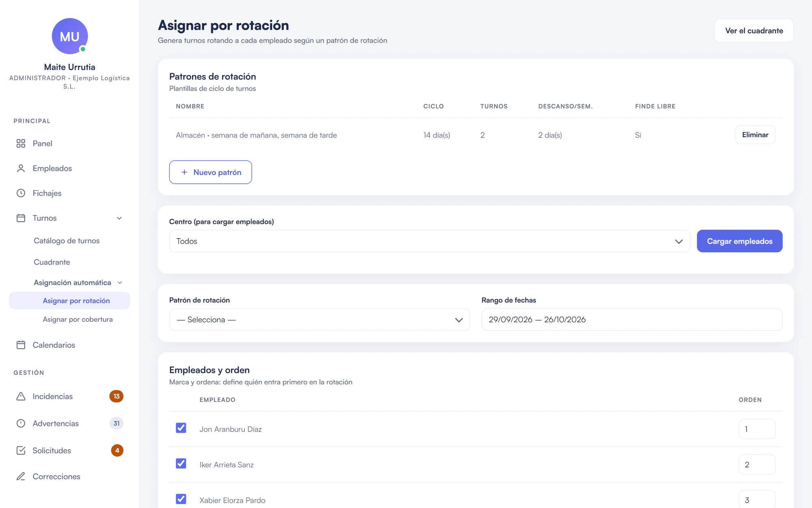
Task: Click the Nuevo patrón button label
Action: point(217,172)
